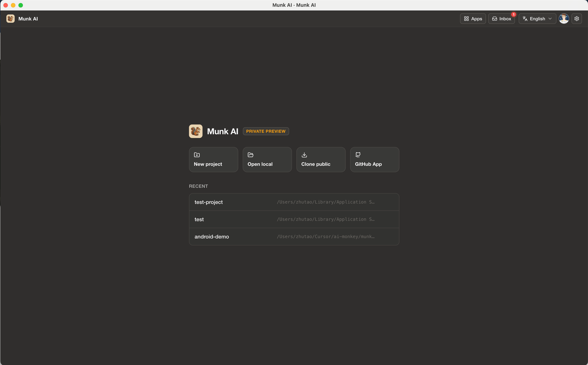Click the Clone public download icon
588x365 pixels.
[304, 155]
